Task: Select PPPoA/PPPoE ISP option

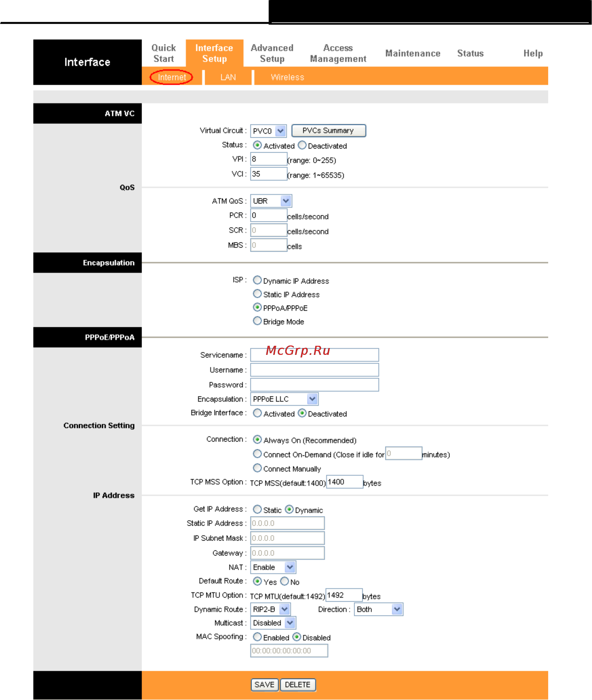Action: [x=257, y=307]
